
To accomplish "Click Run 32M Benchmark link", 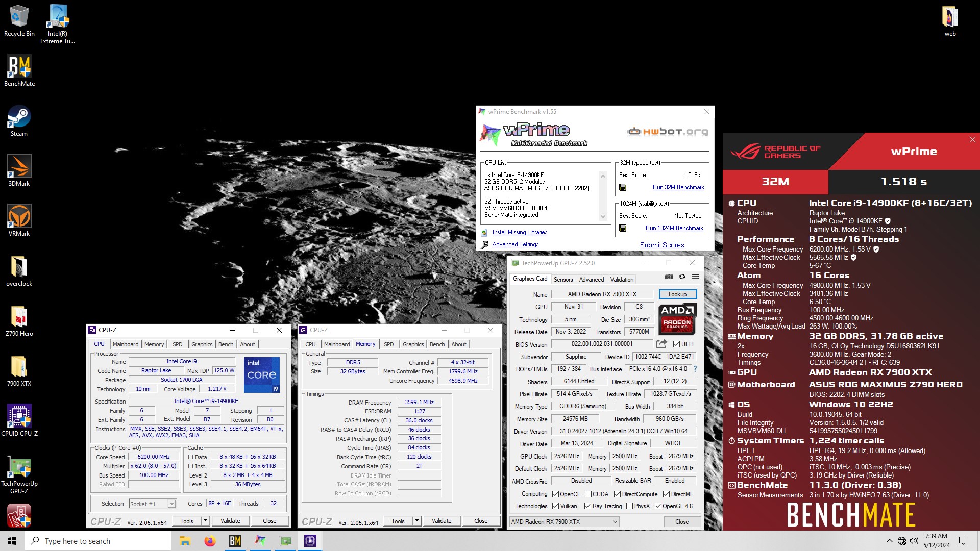I will (x=678, y=187).
